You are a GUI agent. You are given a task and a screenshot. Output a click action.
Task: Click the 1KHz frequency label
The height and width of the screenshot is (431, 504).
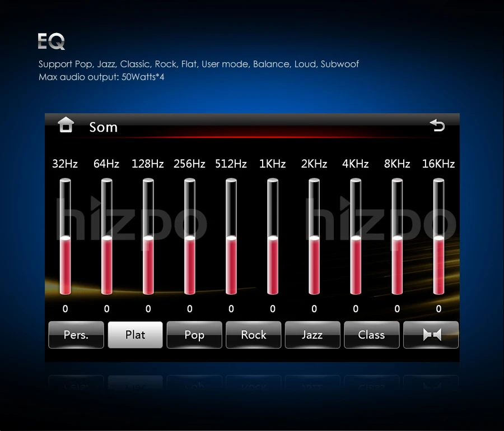pos(273,164)
